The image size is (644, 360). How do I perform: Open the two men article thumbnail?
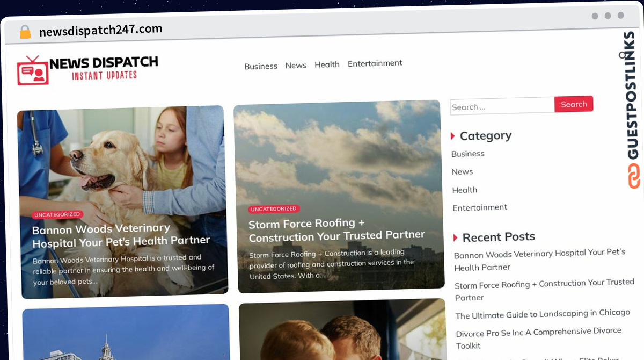click(x=343, y=329)
